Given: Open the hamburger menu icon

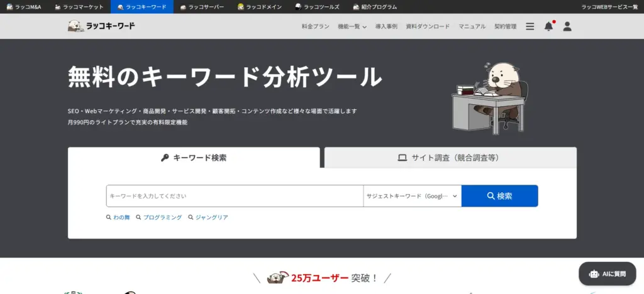Looking at the screenshot, I should click(530, 26).
